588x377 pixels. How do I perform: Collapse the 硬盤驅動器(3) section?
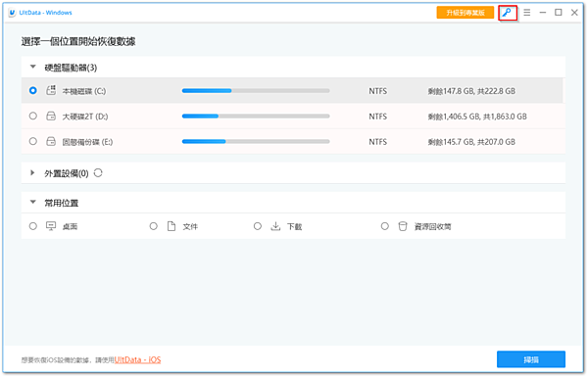33,67
